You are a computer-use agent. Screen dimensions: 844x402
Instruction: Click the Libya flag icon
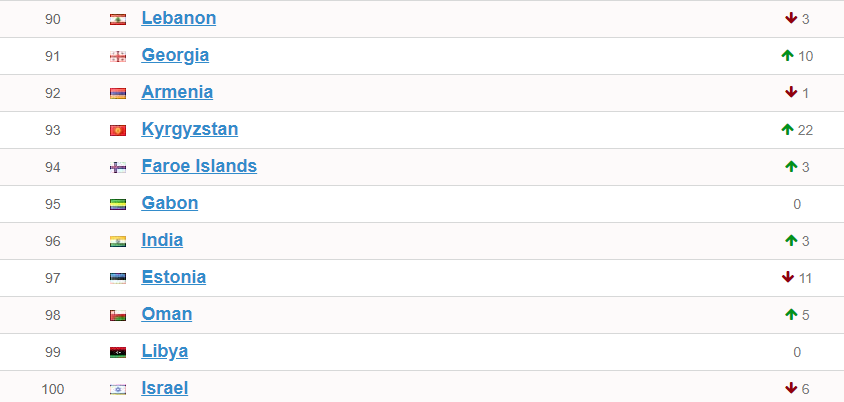click(x=118, y=352)
